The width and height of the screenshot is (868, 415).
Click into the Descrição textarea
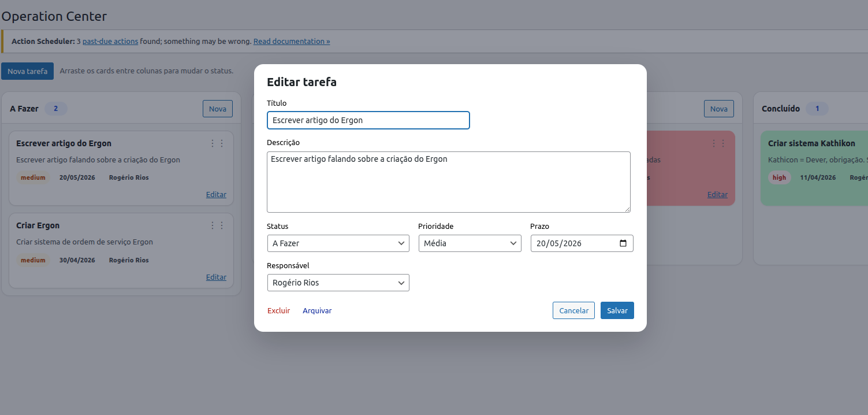pyautogui.click(x=449, y=182)
